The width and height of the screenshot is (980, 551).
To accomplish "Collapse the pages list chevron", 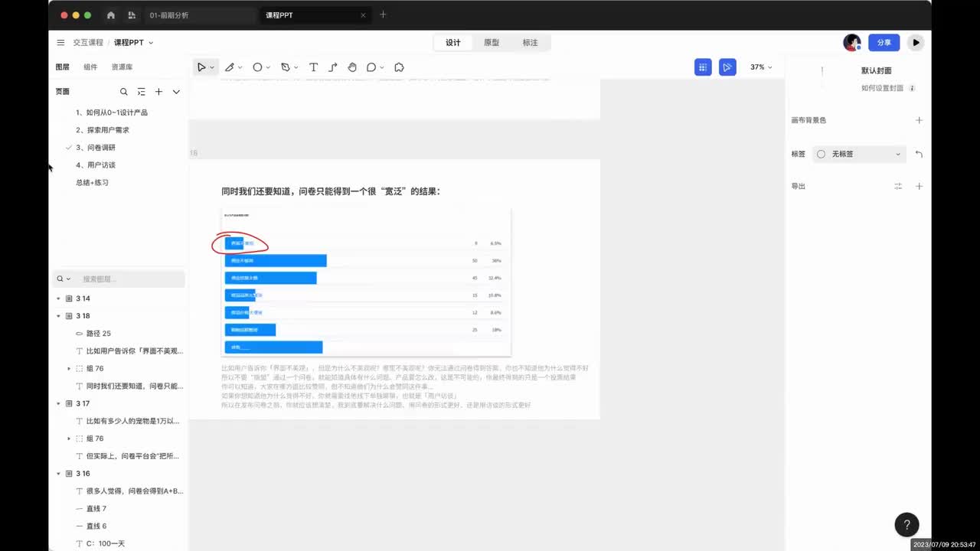I will pyautogui.click(x=176, y=92).
